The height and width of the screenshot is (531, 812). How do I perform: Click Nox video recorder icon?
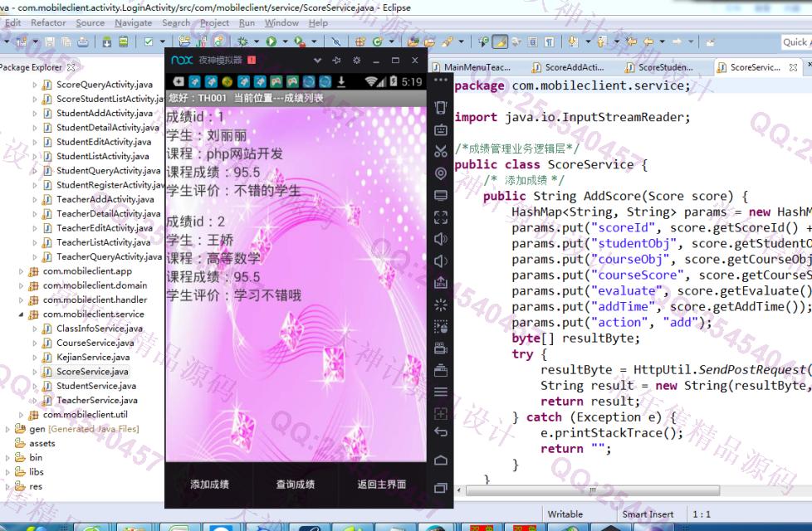[441, 348]
